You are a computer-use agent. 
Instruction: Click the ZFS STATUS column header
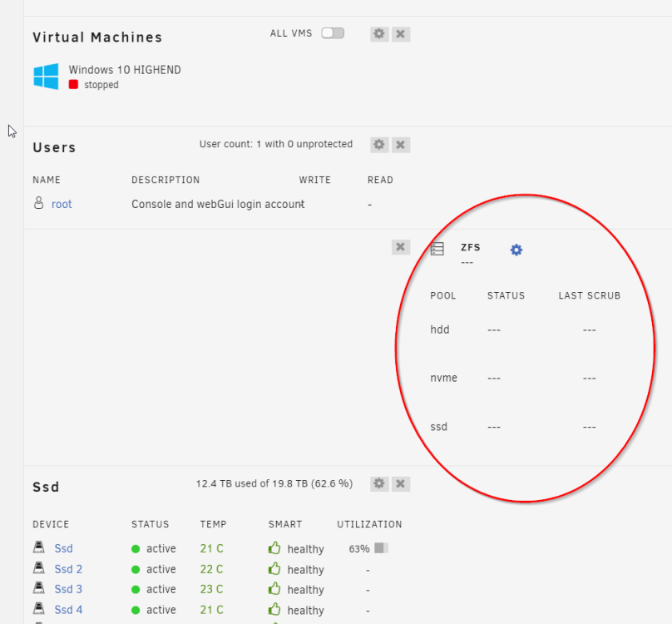[x=506, y=295]
